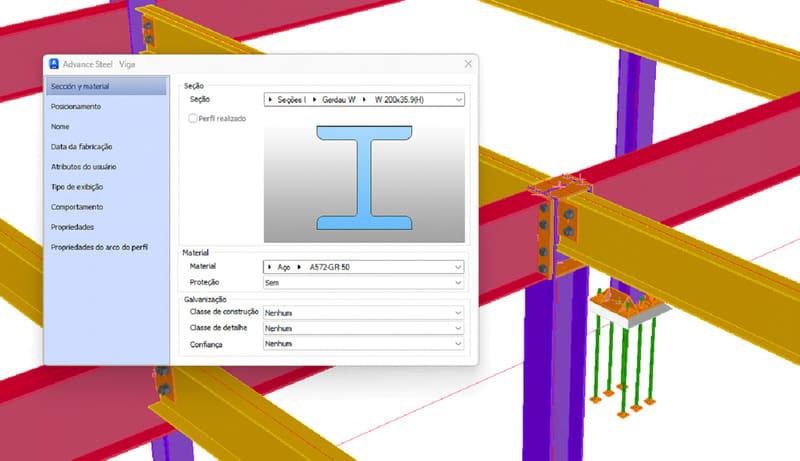This screenshot has width=800, height=461.
Task: Open the Posicionamento tab
Action: [76, 106]
